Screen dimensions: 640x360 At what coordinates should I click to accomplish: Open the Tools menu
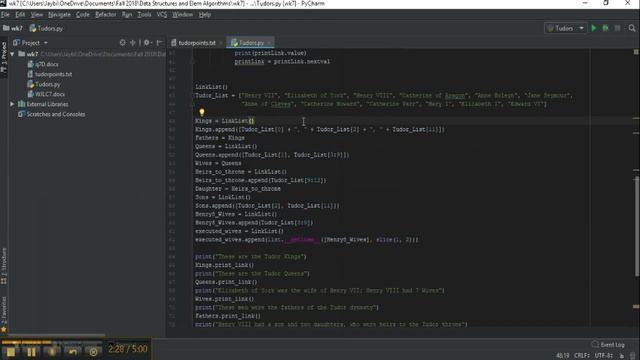click(x=144, y=14)
